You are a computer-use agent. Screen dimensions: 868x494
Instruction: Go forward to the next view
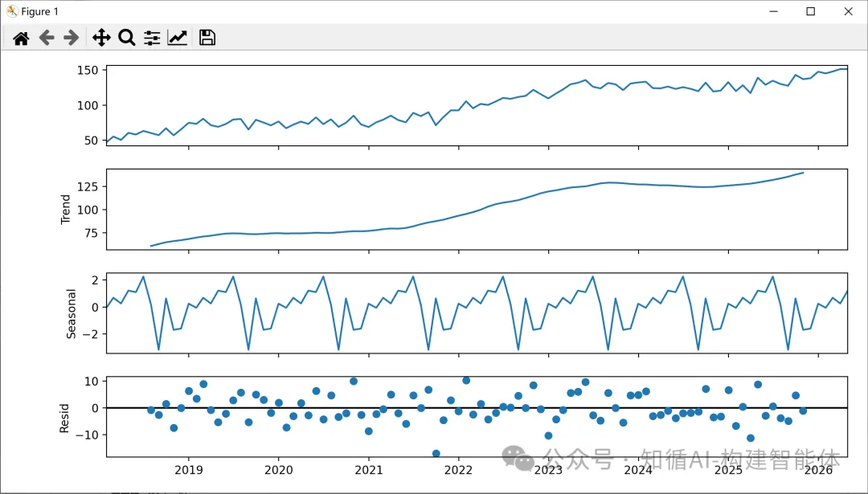[x=71, y=38]
